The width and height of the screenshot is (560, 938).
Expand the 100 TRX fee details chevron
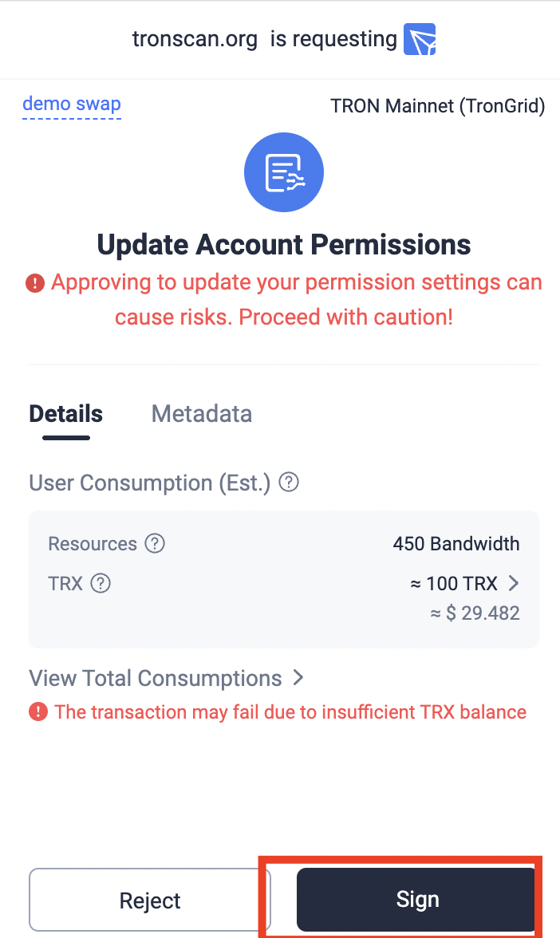point(515,583)
